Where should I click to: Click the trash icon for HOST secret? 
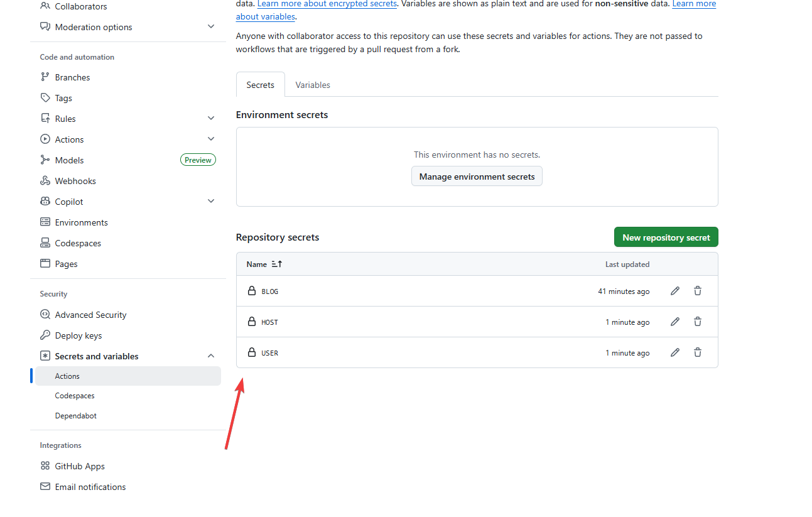698,322
